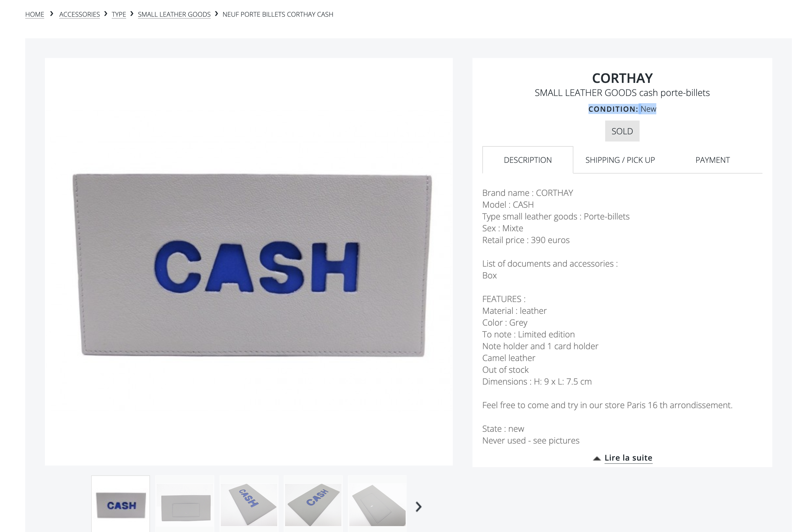This screenshot has width=808, height=532.
Task: Collapse description via Lire la suite
Action: pos(628,458)
